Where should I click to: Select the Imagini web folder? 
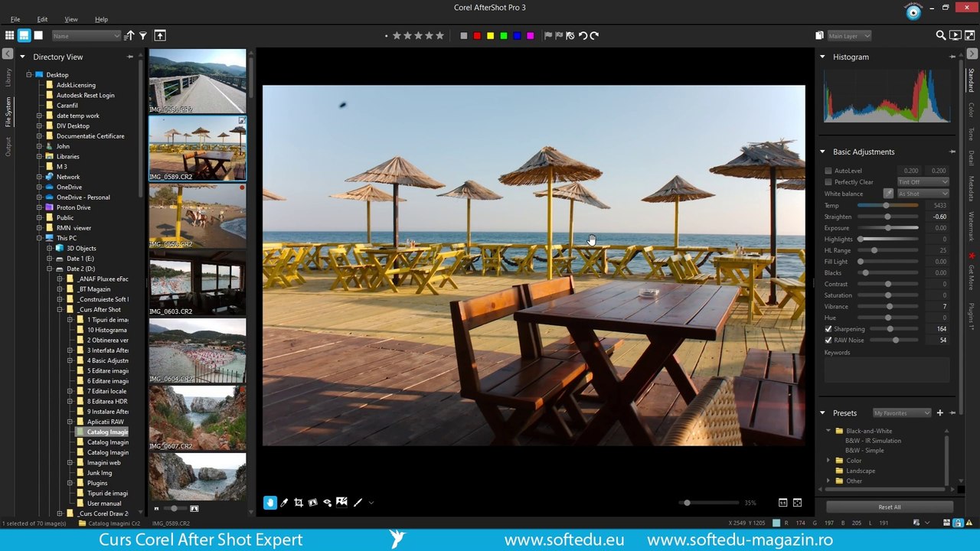click(x=104, y=463)
